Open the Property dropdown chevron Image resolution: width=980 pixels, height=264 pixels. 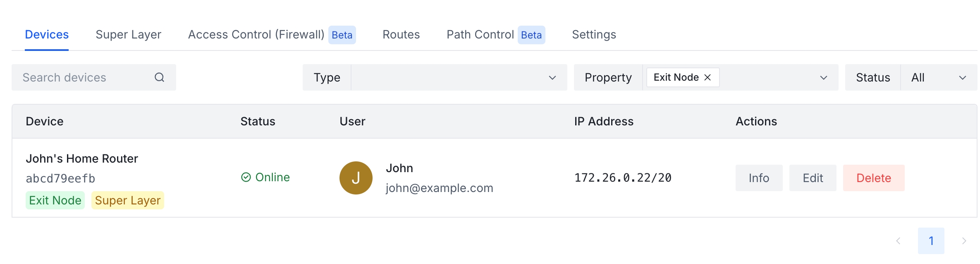[x=823, y=77]
